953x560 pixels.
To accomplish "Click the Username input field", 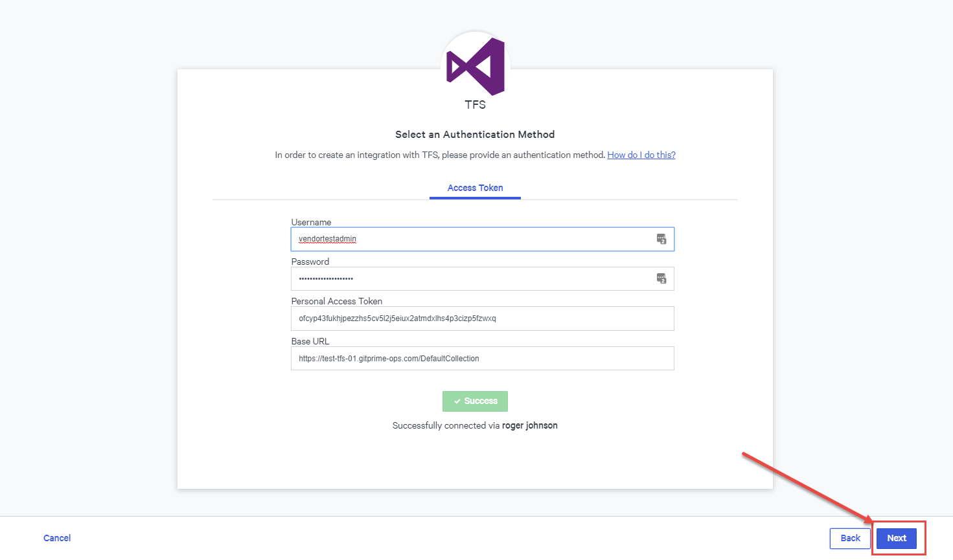I will 483,239.
